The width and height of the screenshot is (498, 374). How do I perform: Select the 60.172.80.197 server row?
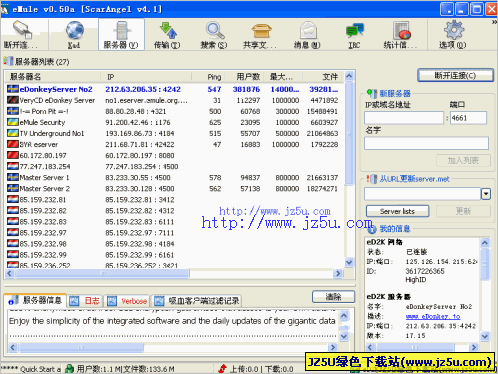[x=174, y=155]
